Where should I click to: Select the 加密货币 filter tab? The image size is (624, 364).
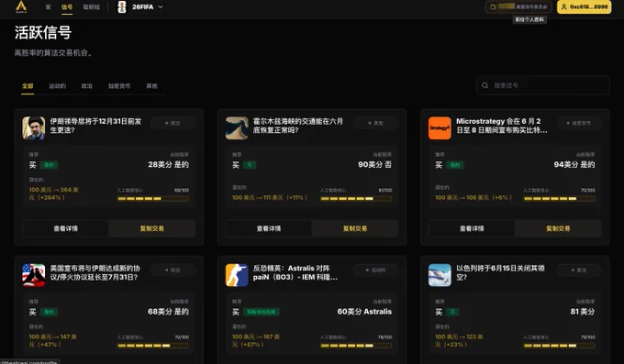click(119, 86)
